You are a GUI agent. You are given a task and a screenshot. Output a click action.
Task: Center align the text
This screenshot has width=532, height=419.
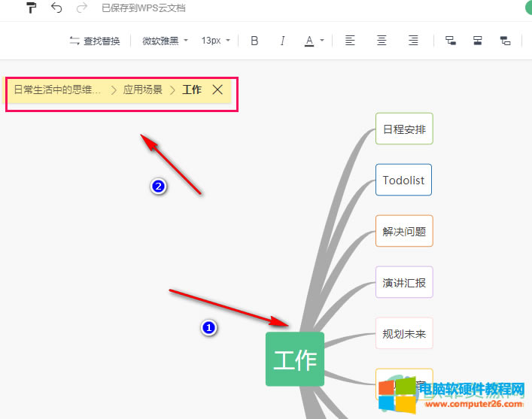pyautogui.click(x=382, y=41)
